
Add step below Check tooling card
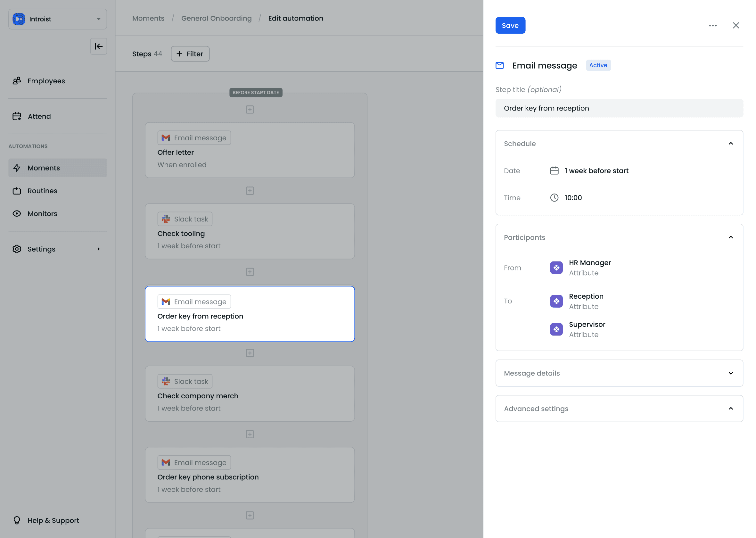[250, 272]
